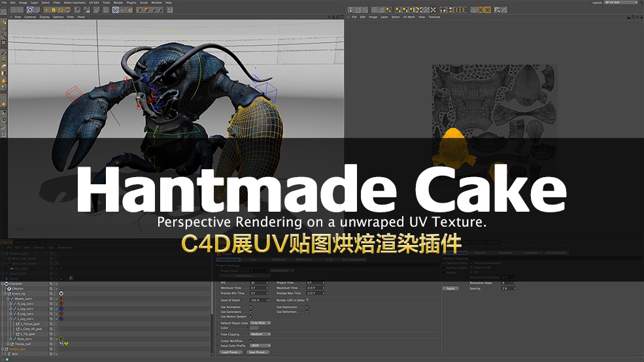Click the UV grid icon left of rightmost grid
Viewport: 644px width, 362px height.
(480, 9)
